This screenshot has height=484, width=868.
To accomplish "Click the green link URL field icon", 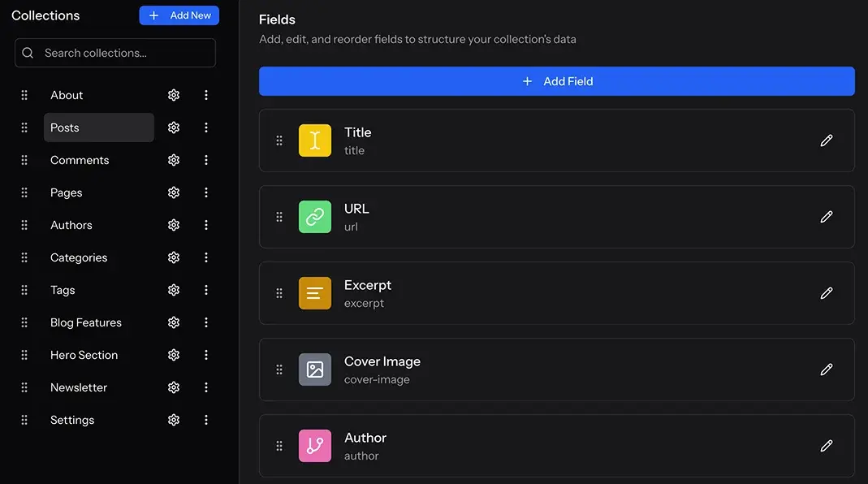I will pyautogui.click(x=315, y=217).
